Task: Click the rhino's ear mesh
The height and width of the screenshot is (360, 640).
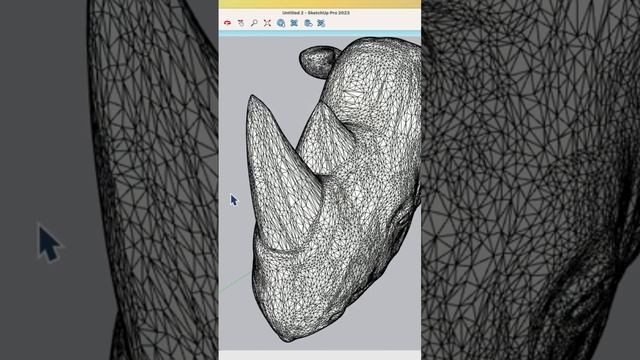Action: pyautogui.click(x=318, y=61)
